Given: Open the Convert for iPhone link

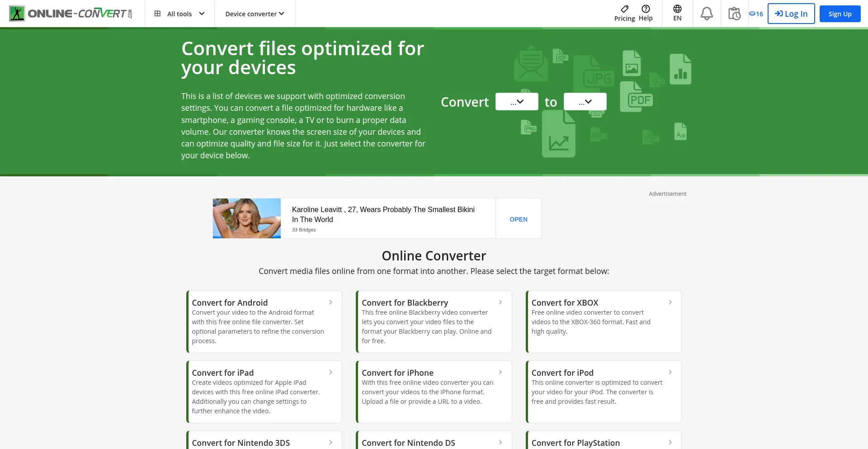Looking at the screenshot, I should click(x=397, y=373).
